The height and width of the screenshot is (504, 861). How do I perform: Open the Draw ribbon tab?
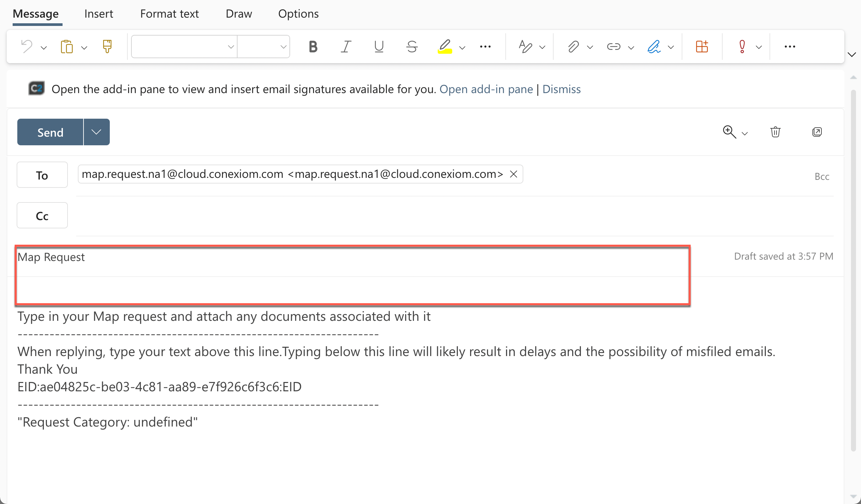pos(239,14)
